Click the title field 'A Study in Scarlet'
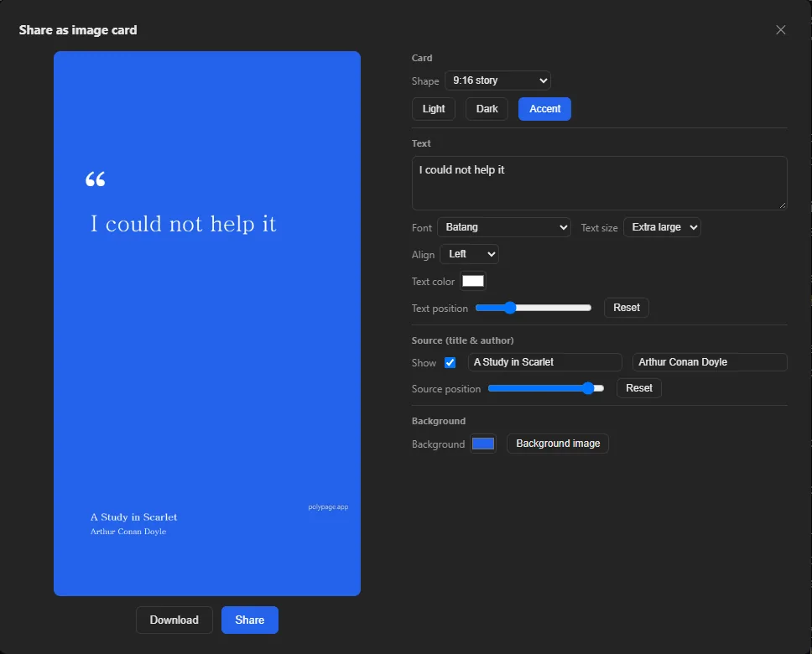This screenshot has height=654, width=812. click(544, 362)
